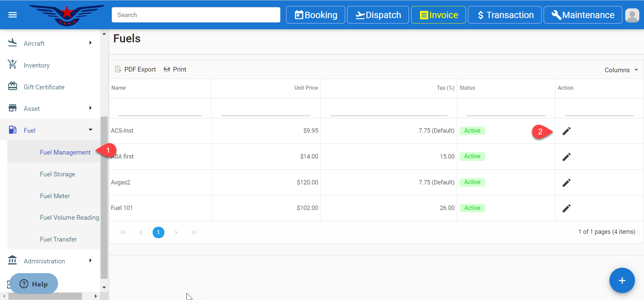Screen dimensions: 644x300
Task: Open the Columns dropdown
Action: (621, 70)
